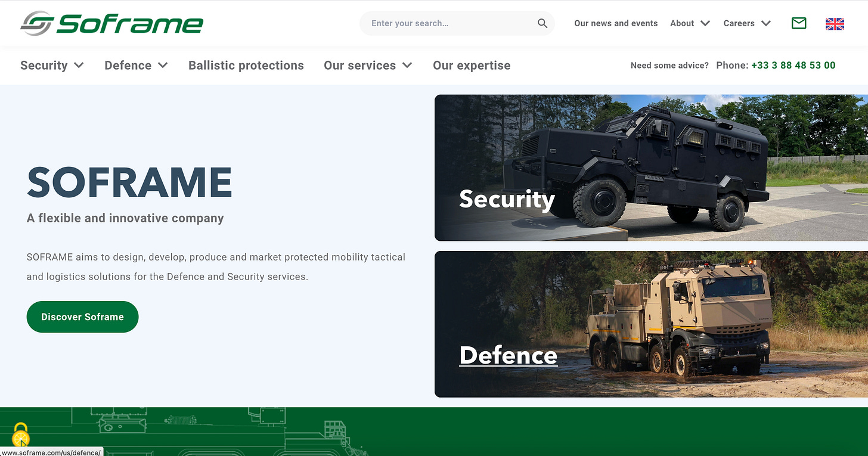Click 'Need some advice?' text

669,66
